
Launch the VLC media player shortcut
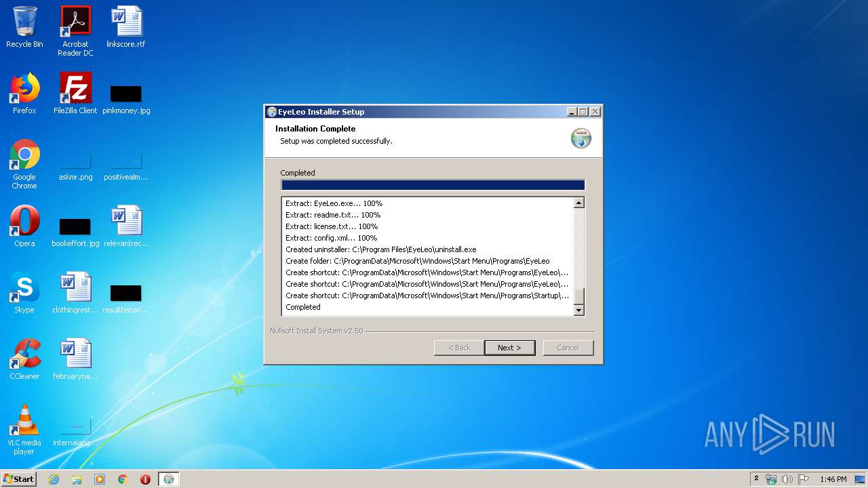24,430
